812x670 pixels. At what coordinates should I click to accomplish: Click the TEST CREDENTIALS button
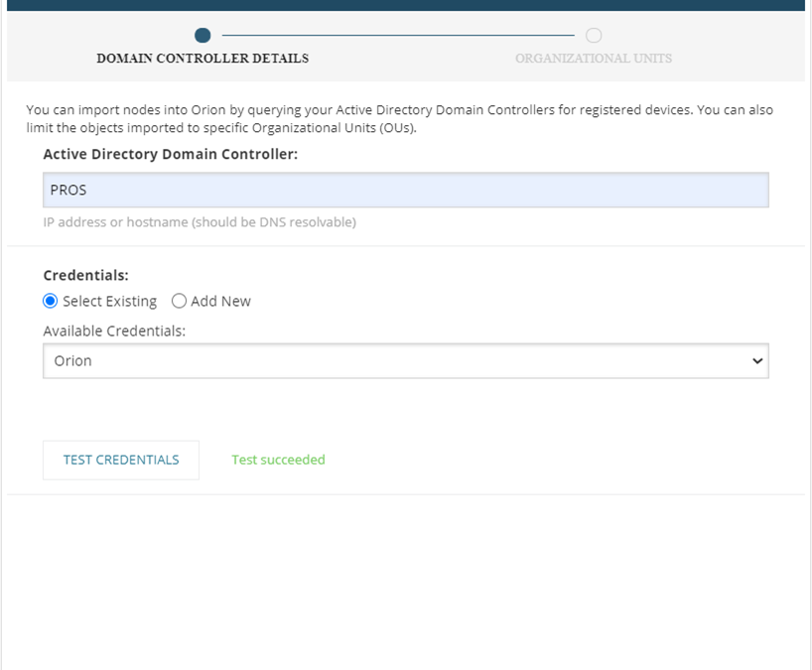tap(121, 460)
